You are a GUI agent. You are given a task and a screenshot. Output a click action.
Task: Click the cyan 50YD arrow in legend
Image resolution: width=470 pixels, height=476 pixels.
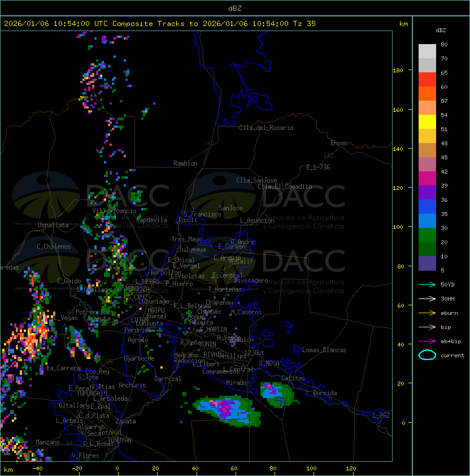point(427,284)
